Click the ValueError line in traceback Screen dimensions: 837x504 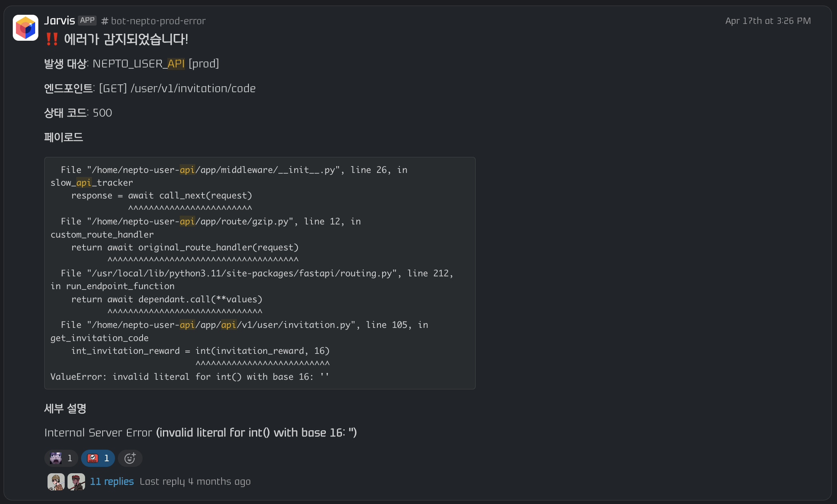tap(189, 377)
